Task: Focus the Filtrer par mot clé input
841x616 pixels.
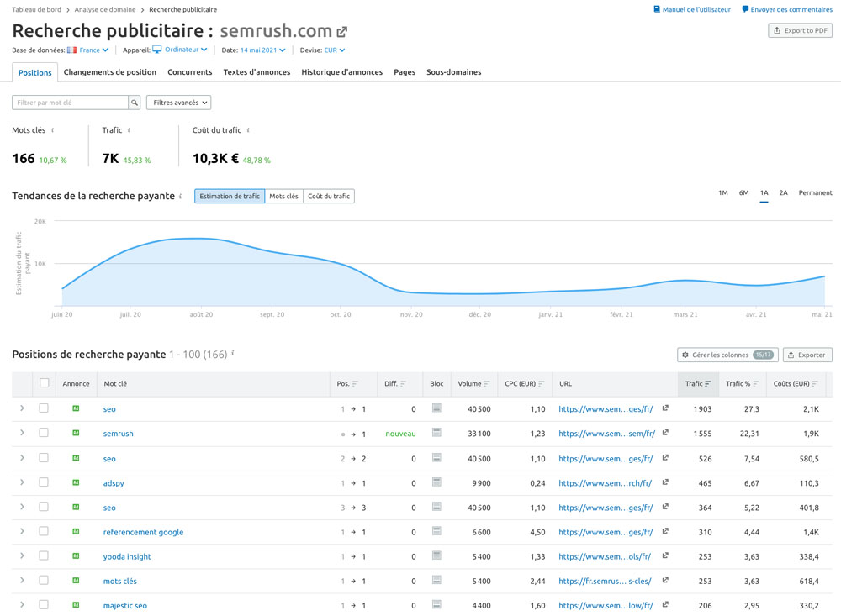Action: (x=70, y=103)
